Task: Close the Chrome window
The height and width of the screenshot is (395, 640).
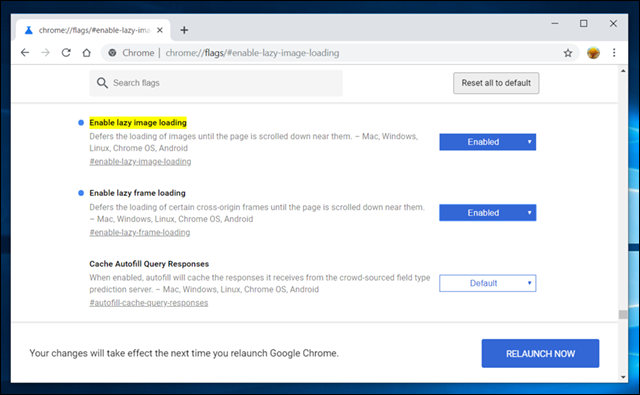Action: 613,24
